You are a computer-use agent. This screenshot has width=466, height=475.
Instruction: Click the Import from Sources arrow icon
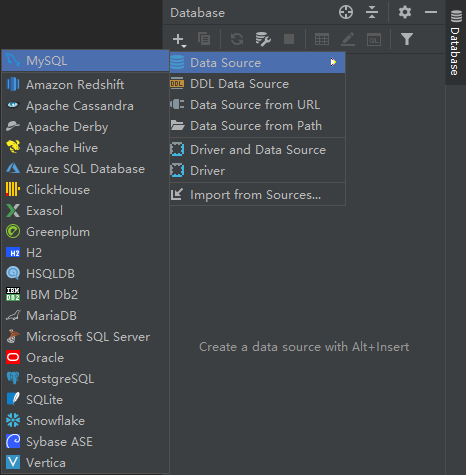(177, 194)
